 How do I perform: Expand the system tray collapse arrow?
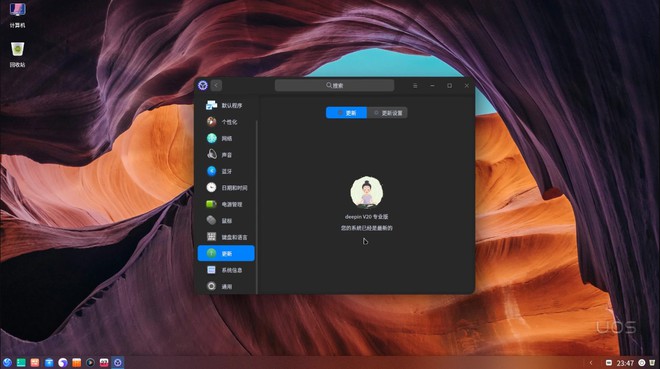point(591,363)
